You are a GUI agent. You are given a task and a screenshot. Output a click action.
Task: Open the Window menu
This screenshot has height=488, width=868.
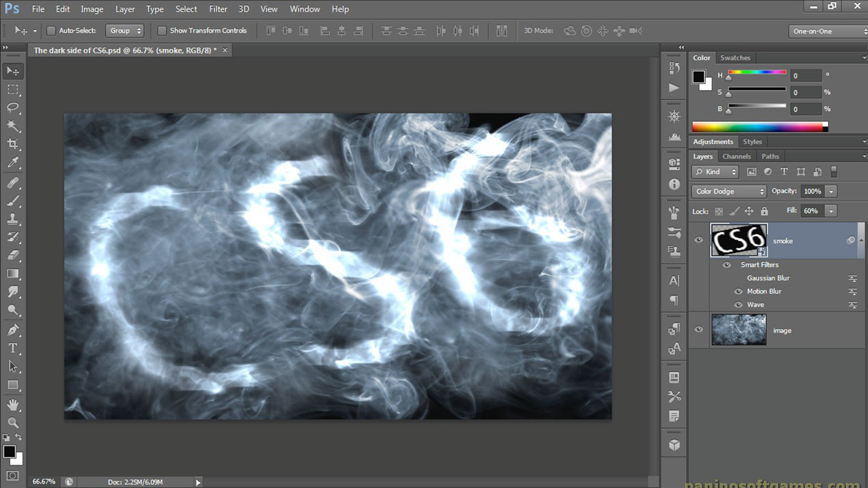(305, 9)
